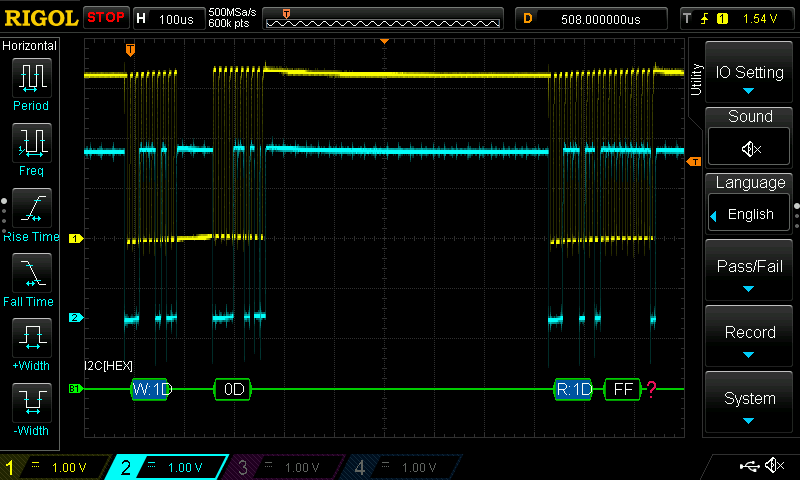Screen dimensions: 800x480
Task: Click the trigger source channel 1 badge
Action: (722, 19)
